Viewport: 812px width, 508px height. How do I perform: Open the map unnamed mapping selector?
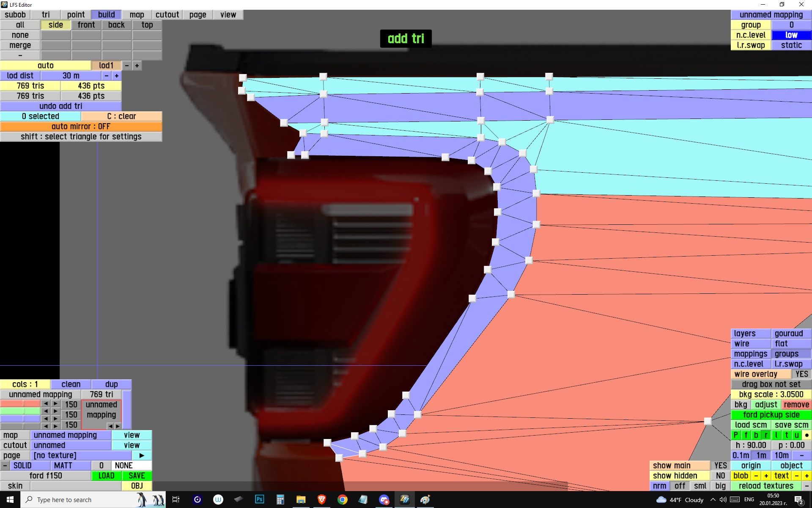tap(71, 435)
